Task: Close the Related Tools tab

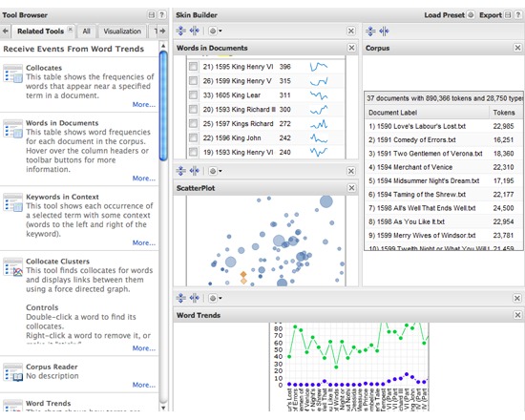Action: (70, 30)
